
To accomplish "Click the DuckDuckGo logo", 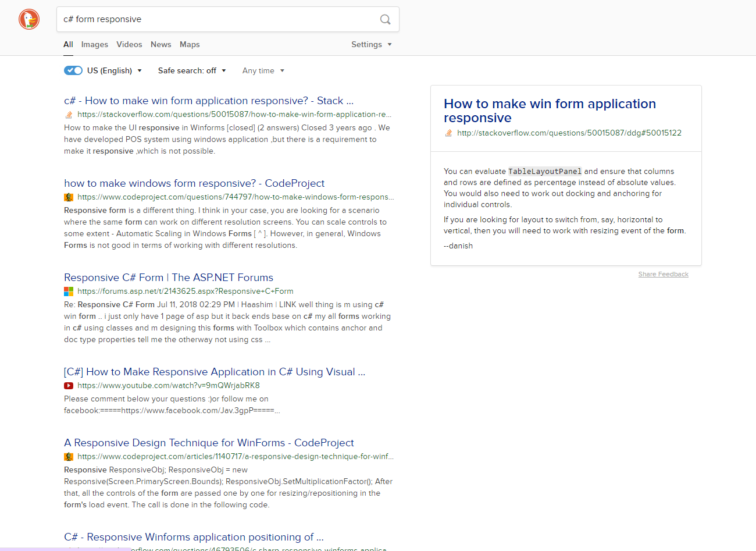I will coord(29,19).
